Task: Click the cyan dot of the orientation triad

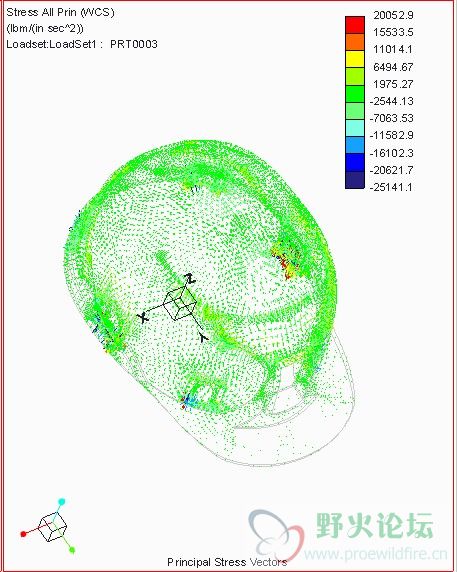Action: (62, 502)
